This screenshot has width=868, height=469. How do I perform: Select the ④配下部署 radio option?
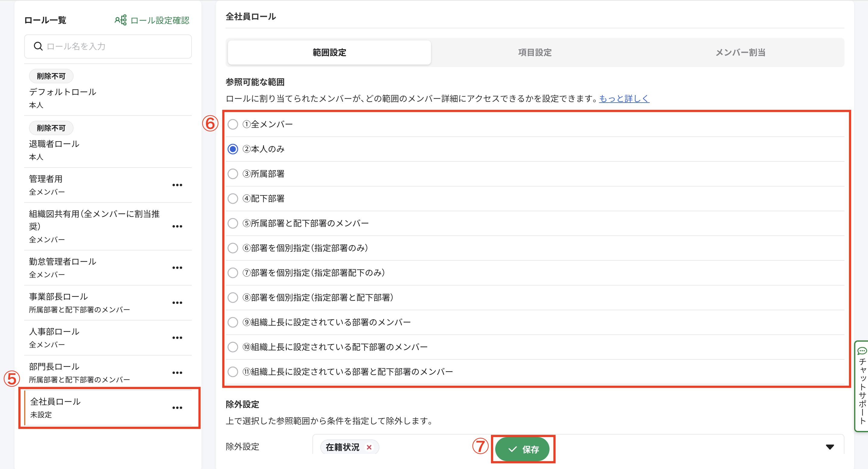tap(233, 199)
